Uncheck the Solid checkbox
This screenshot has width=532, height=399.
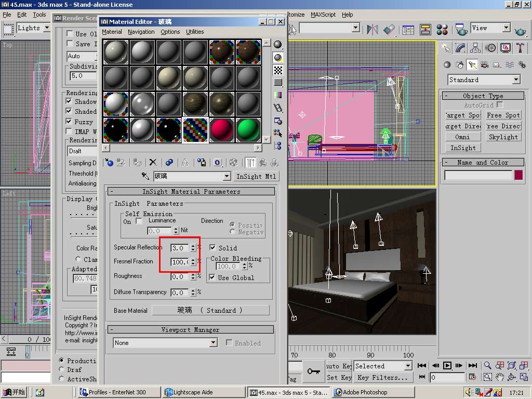pyautogui.click(x=212, y=248)
